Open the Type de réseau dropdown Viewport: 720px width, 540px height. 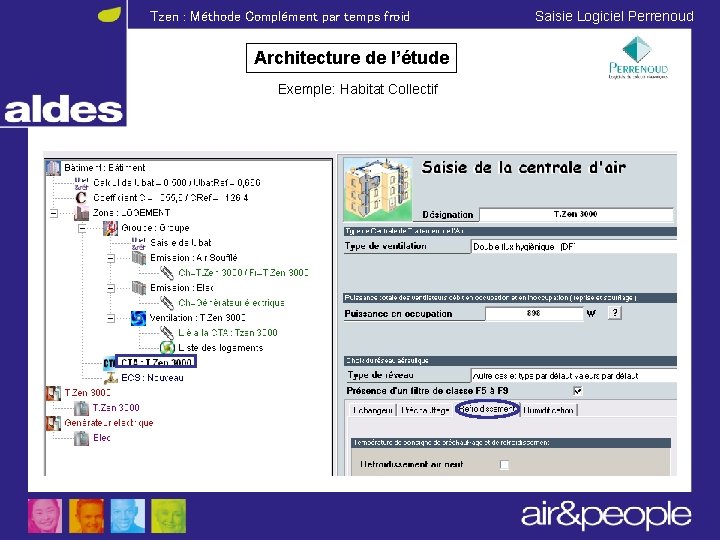574,376
